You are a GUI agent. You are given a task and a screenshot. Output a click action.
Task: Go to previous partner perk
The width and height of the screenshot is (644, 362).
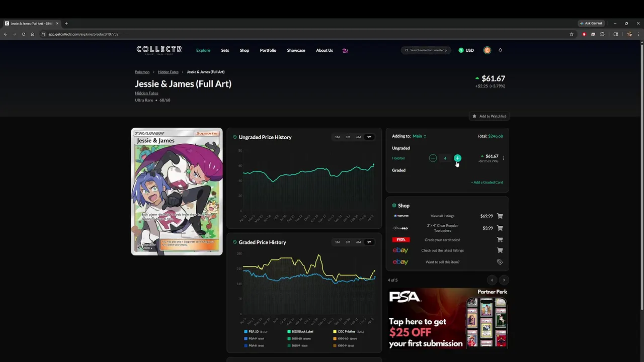pyautogui.click(x=492, y=280)
